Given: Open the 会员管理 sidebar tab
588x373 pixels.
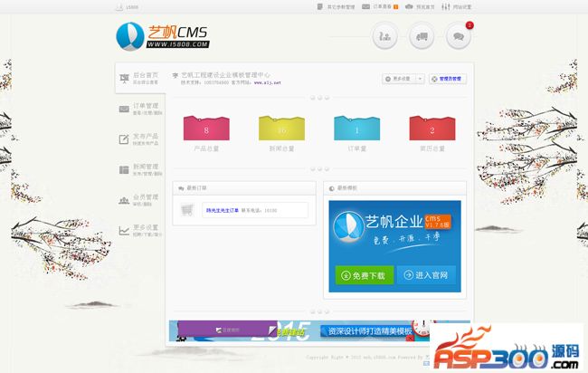Looking at the screenshot, I should (x=140, y=200).
